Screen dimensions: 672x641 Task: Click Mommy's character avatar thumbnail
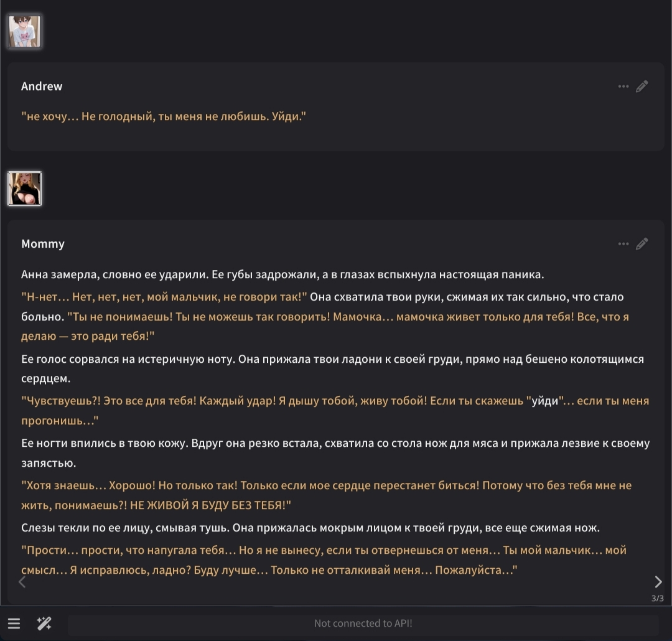tap(24, 189)
